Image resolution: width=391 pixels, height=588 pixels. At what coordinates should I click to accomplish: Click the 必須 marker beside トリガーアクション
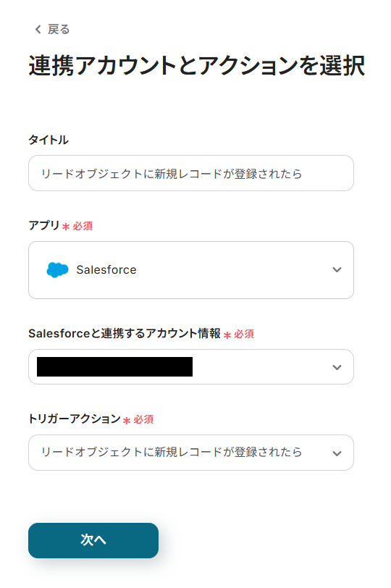[143, 419]
